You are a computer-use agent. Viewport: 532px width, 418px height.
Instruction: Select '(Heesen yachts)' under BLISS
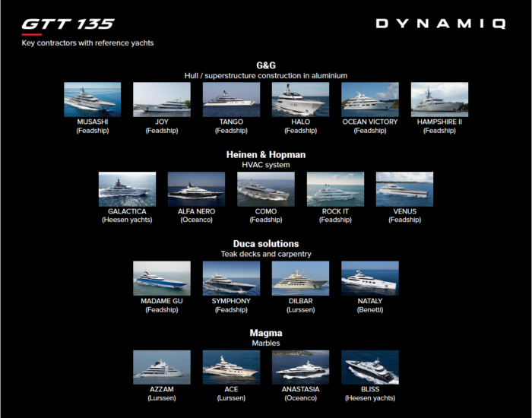point(370,398)
